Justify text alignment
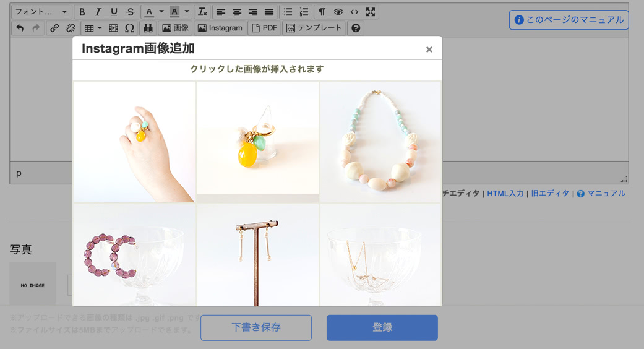Image resolution: width=644 pixels, height=349 pixels. point(269,12)
